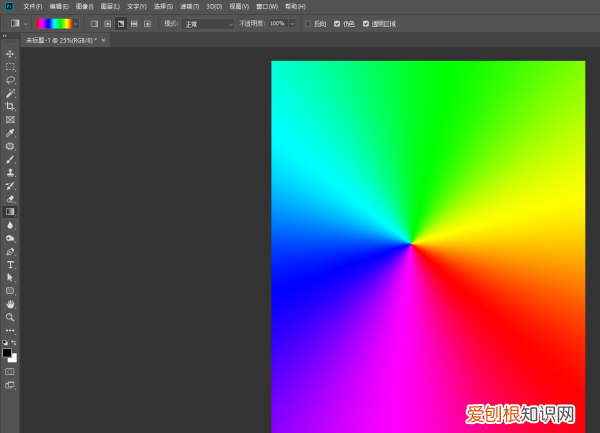Select the Eraser tool
Image resolution: width=600 pixels, height=433 pixels.
pyautogui.click(x=10, y=198)
